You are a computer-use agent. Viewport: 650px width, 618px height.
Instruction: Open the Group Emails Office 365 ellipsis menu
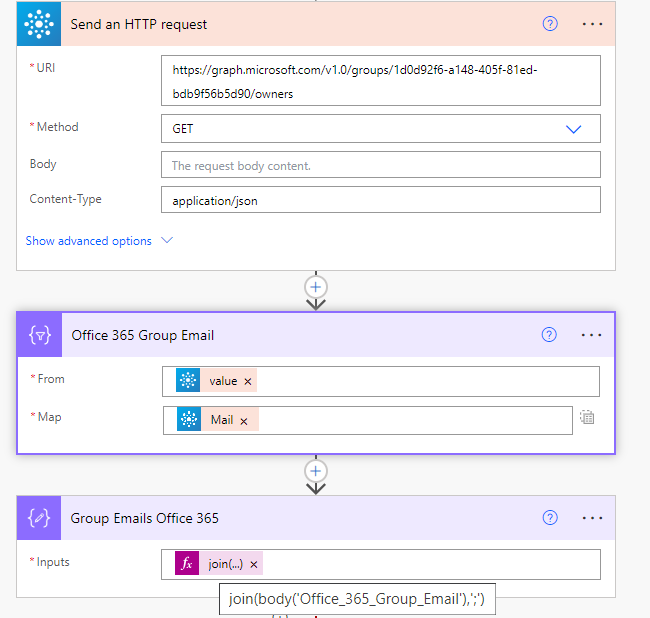592,518
